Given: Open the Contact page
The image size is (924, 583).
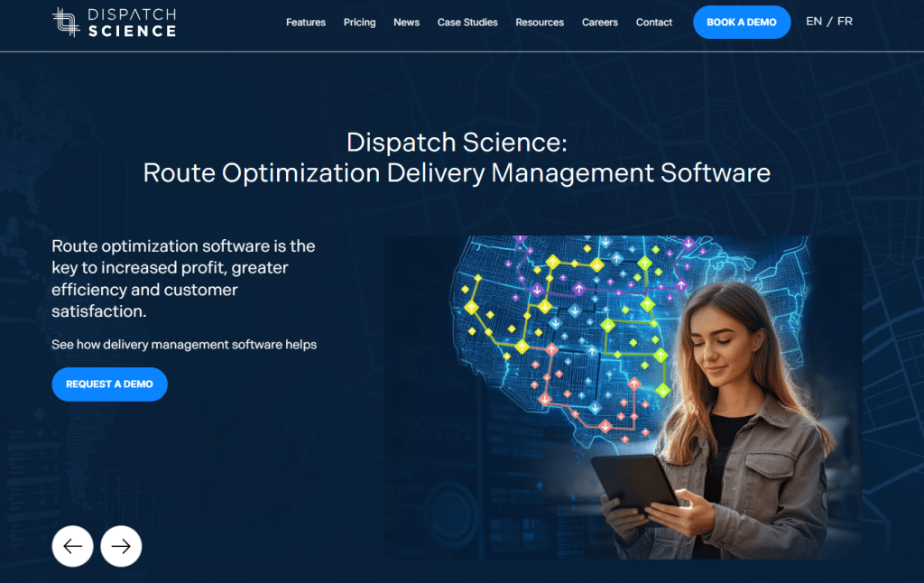Looking at the screenshot, I should coord(653,23).
